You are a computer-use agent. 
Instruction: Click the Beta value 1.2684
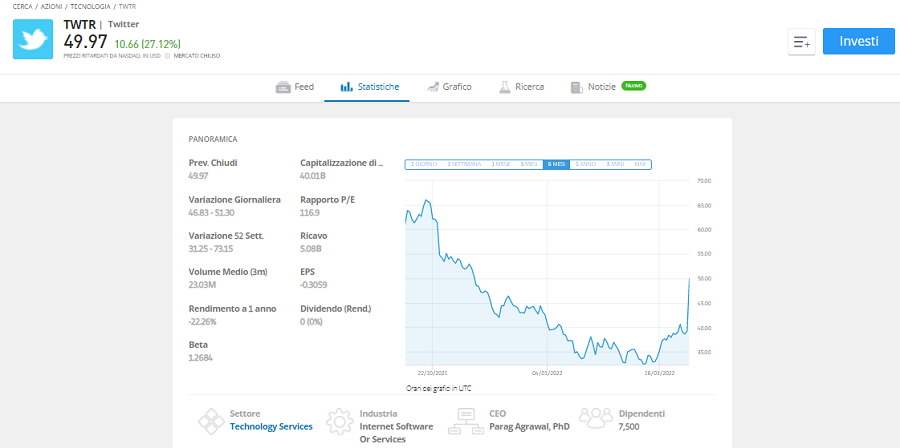point(200,358)
